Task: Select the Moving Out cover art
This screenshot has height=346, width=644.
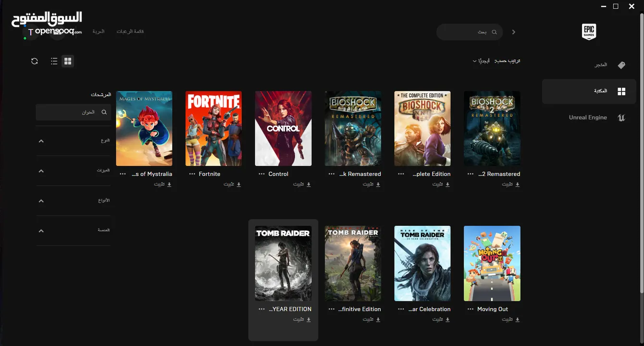Action: click(x=492, y=263)
